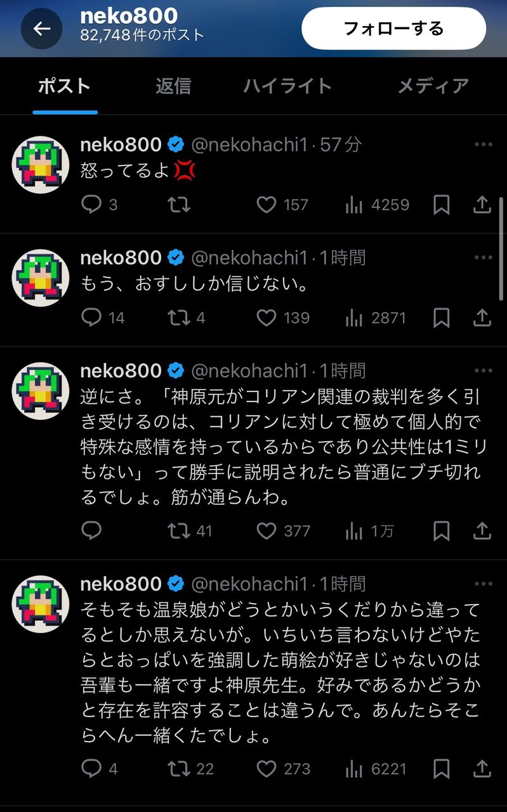Switch to the ハイライト tab
The width and height of the screenshot is (507, 812).
click(x=287, y=86)
